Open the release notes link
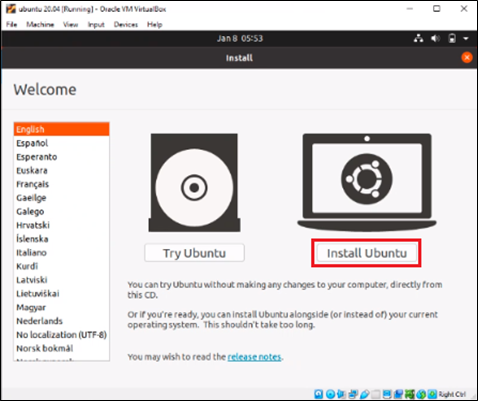 point(254,357)
